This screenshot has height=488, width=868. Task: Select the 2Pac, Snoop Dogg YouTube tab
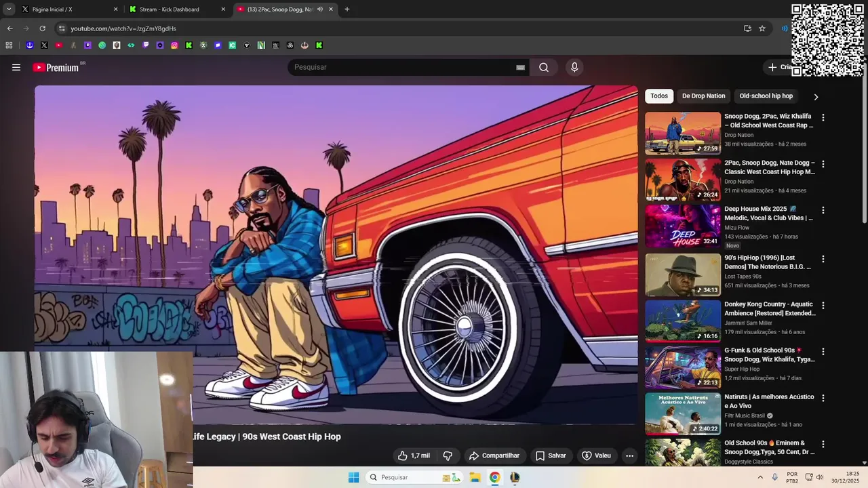click(285, 9)
